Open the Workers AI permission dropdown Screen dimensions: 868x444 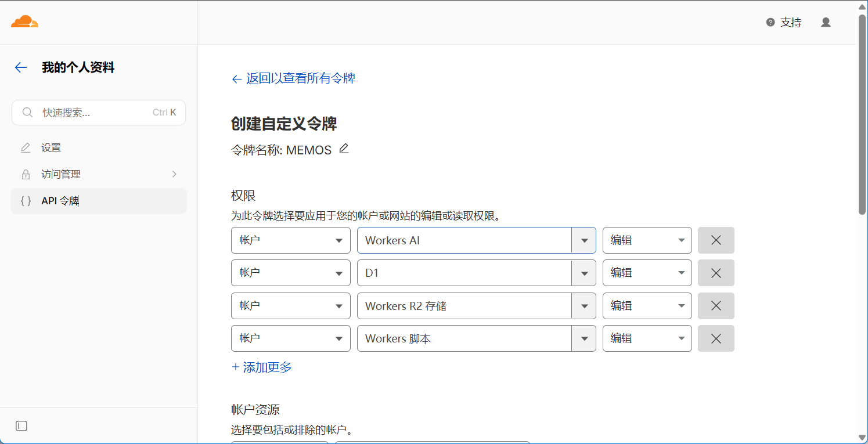(x=477, y=240)
